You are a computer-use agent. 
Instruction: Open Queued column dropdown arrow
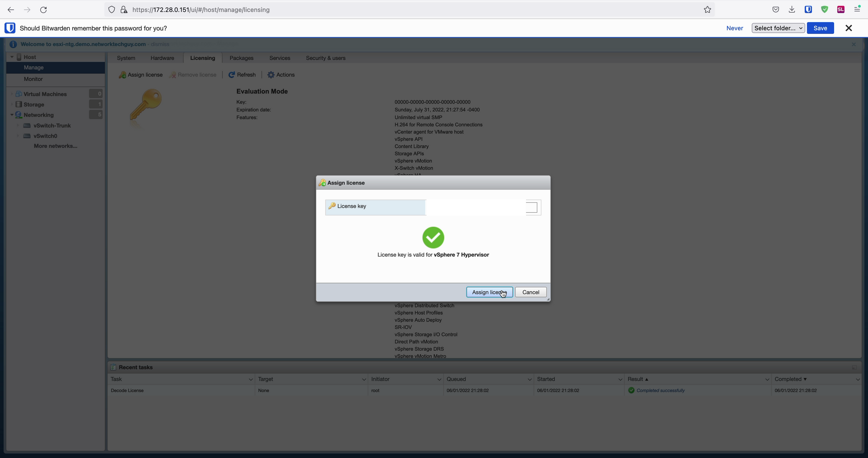(529, 379)
